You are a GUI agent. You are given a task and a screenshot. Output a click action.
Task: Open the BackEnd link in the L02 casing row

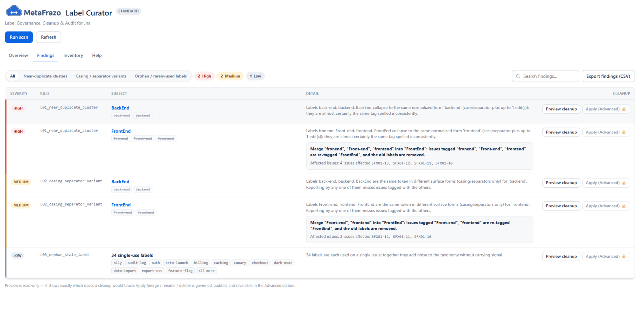[x=120, y=182]
